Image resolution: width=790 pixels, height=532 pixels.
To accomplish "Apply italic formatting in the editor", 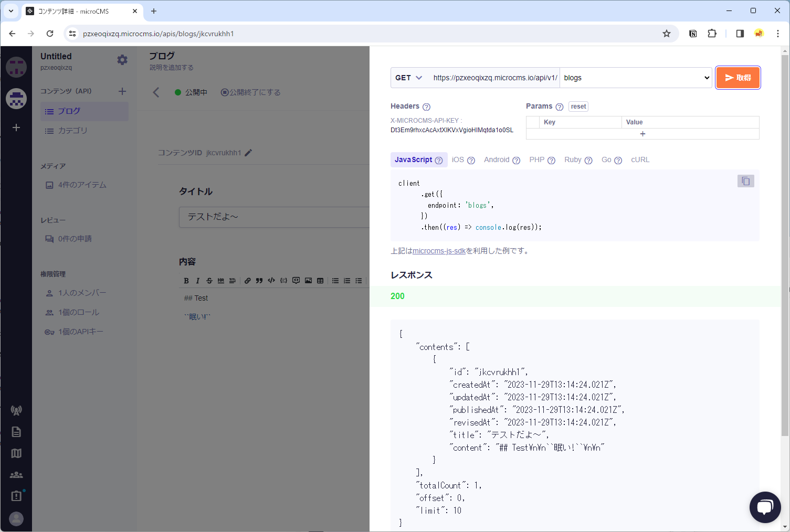I will 198,281.
